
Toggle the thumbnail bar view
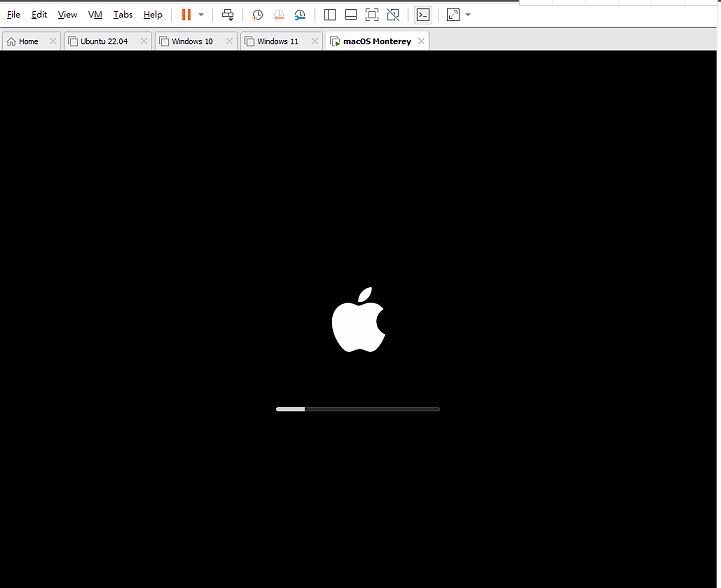pos(351,15)
